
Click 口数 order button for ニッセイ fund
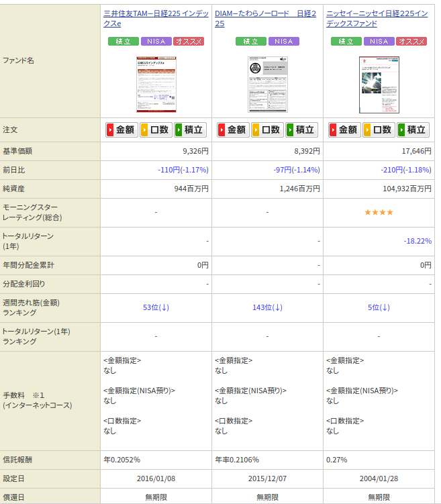click(x=379, y=130)
